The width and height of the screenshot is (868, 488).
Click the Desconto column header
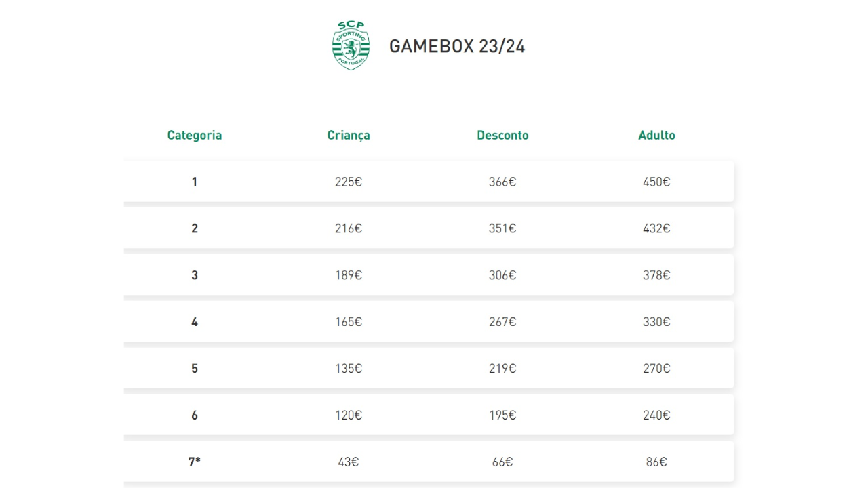pos(502,135)
